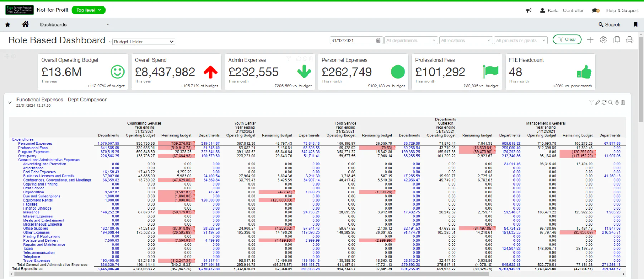Click the green down arrow on Admin Expenses

coord(304,72)
